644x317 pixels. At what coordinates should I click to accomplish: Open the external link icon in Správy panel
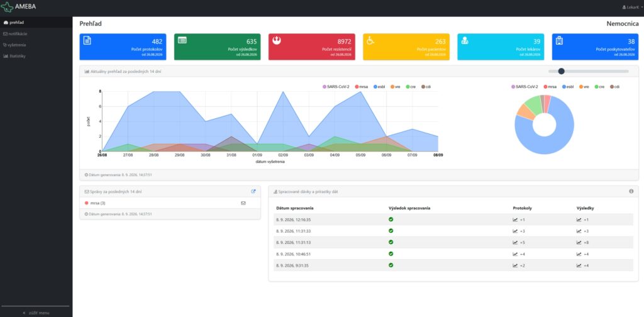[253, 191]
